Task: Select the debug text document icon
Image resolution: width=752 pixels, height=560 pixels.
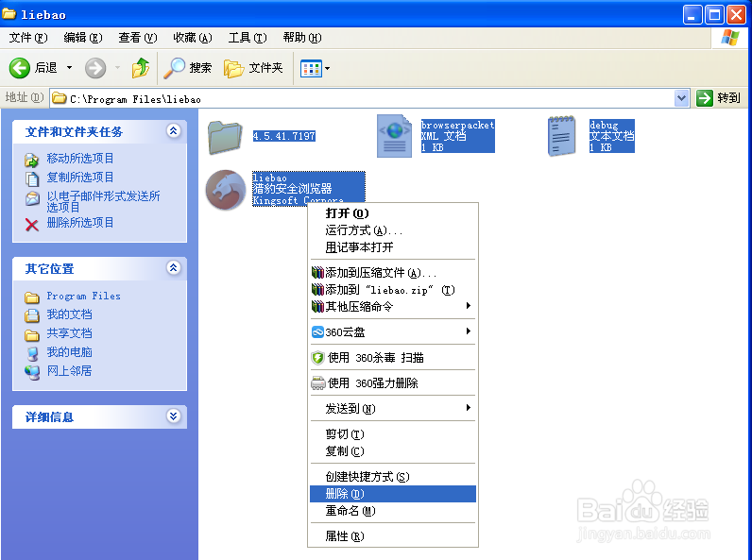Action: point(561,136)
